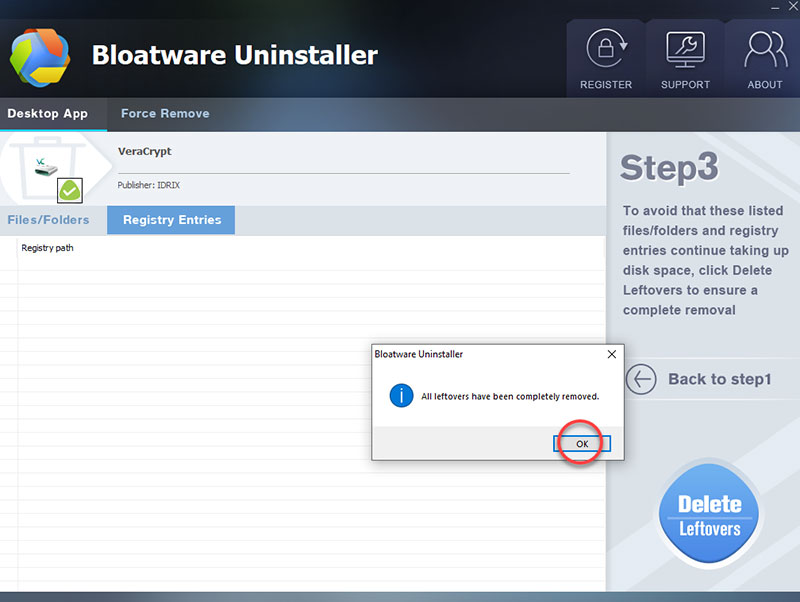Screen dimensions: 800x602
Task: Click the Delete Leftovers button
Action: 709,514
